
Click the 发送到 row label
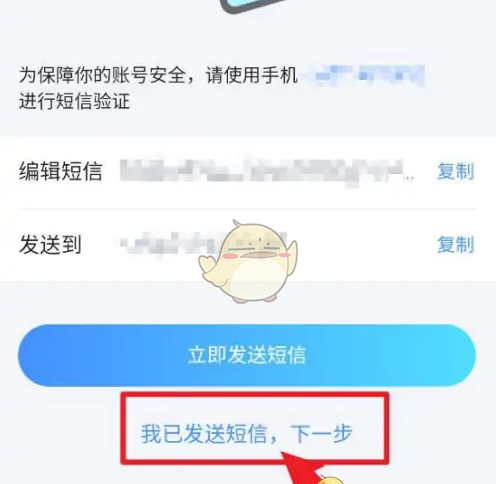point(50,245)
